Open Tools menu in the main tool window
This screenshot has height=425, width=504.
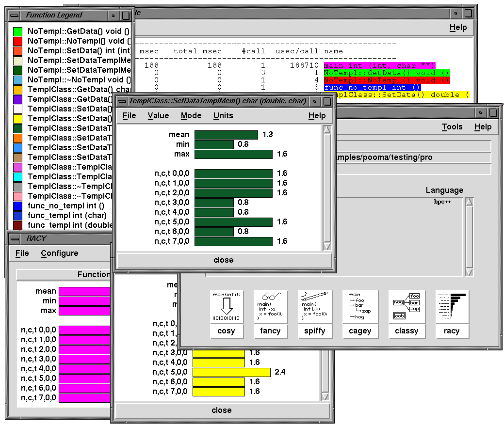[452, 127]
